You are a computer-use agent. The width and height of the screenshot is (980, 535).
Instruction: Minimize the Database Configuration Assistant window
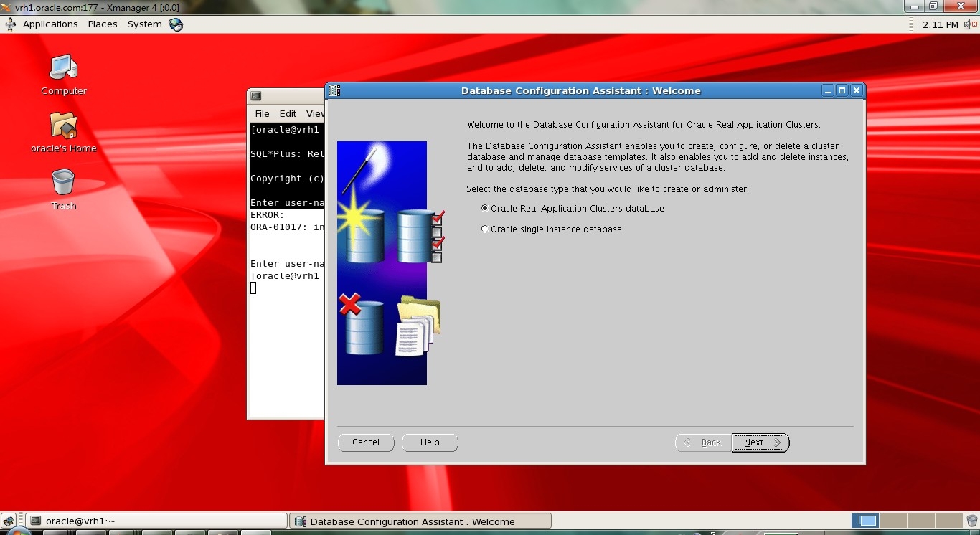(829, 91)
